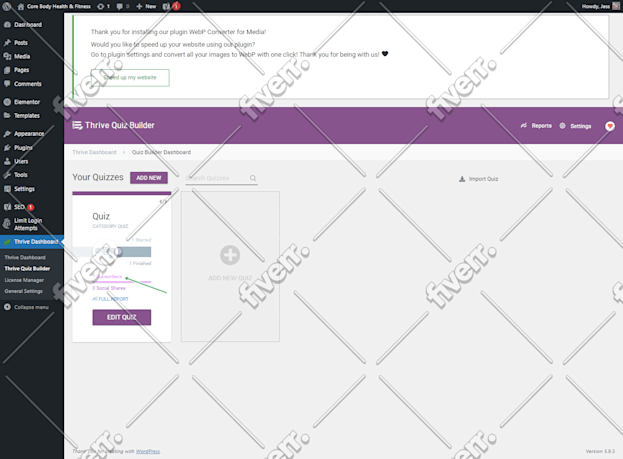Open the Howdy, Jess account menu

[x=600, y=6]
